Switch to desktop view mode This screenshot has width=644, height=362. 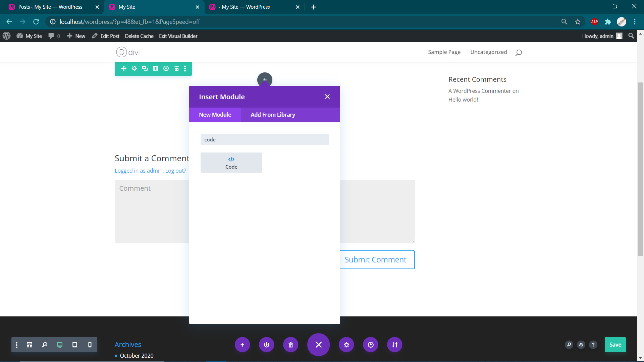click(x=60, y=345)
